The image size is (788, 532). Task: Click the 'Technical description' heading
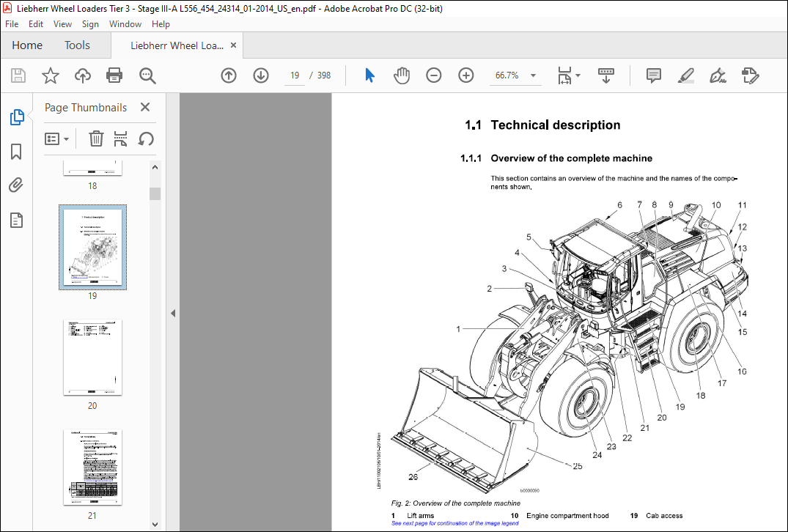(556, 125)
